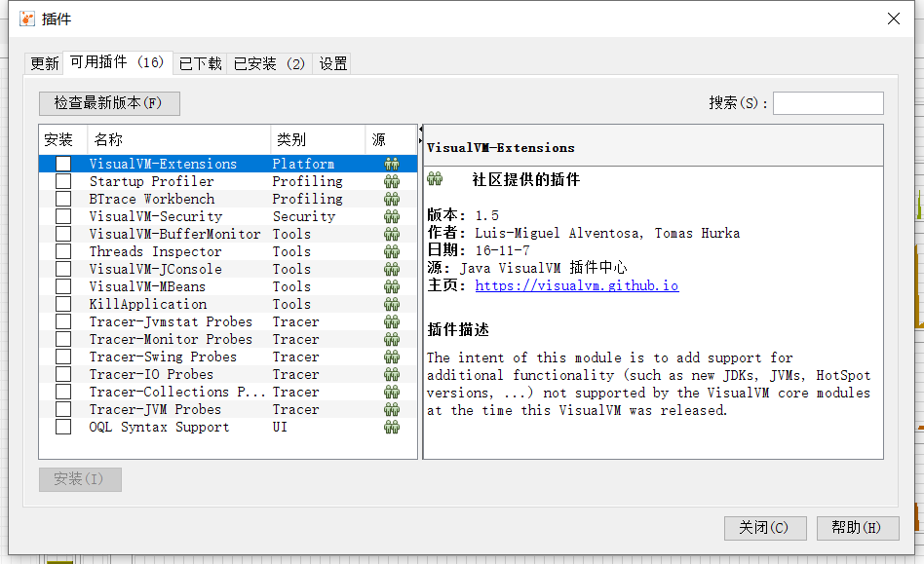Tick the VisualVM-BufferMonitor checkbox

(x=63, y=235)
